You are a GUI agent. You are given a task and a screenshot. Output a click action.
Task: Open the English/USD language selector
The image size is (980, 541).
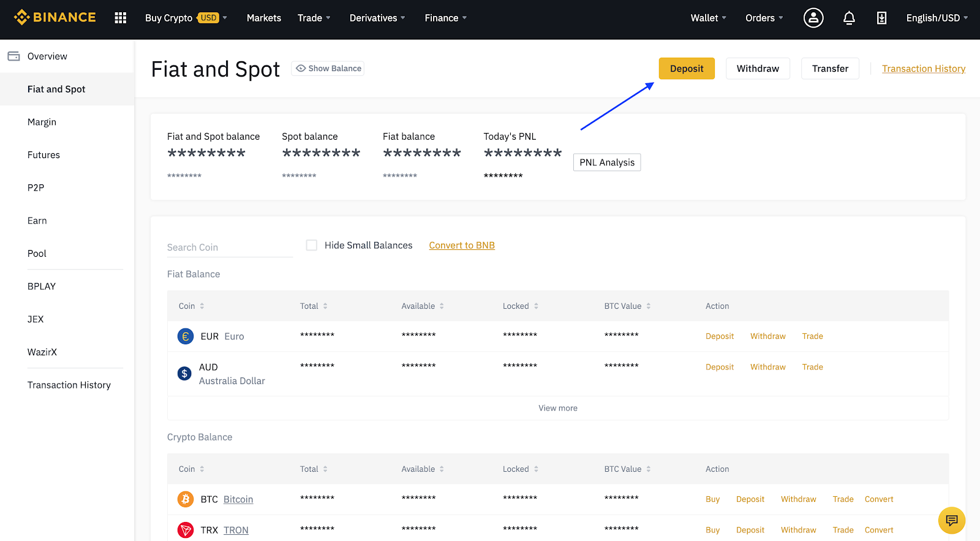click(x=937, y=18)
